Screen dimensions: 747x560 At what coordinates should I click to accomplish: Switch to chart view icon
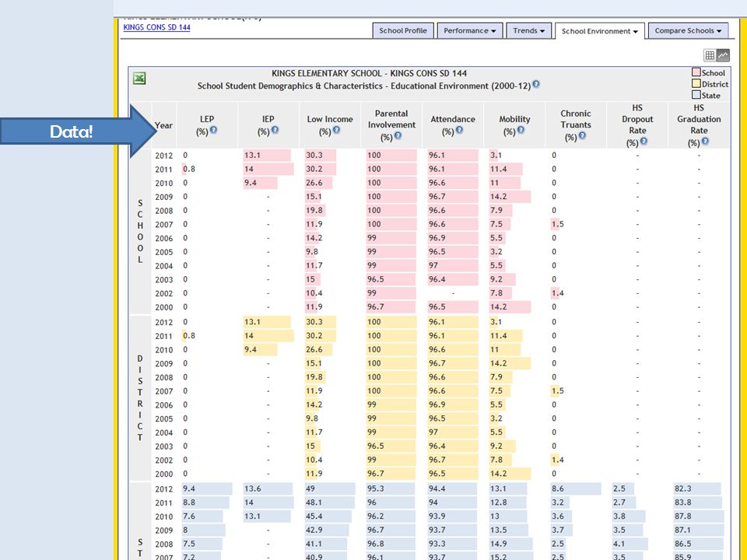point(723,55)
